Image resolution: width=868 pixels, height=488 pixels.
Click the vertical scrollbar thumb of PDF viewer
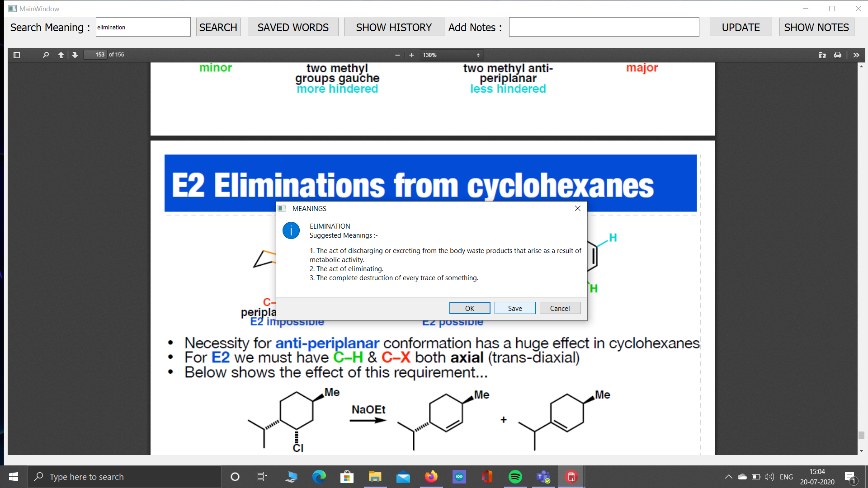click(861, 435)
